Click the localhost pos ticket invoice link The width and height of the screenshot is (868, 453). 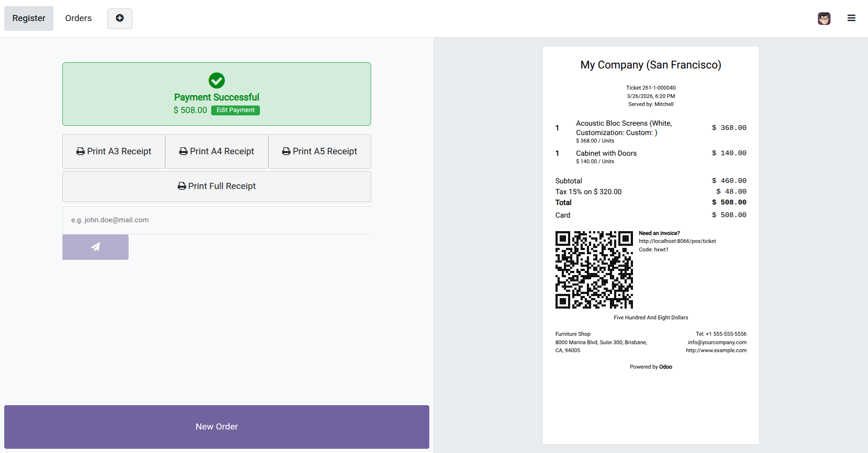[677, 241]
